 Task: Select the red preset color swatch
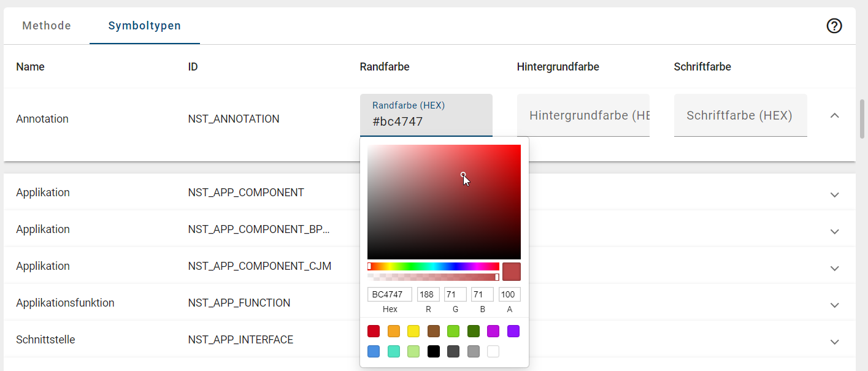click(374, 331)
